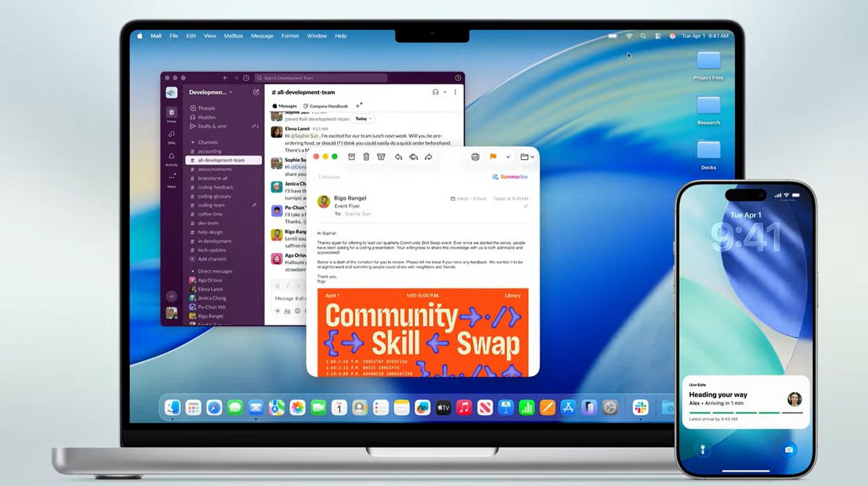Open Mailbox menu in menu bar
The height and width of the screenshot is (486, 868).
point(234,35)
